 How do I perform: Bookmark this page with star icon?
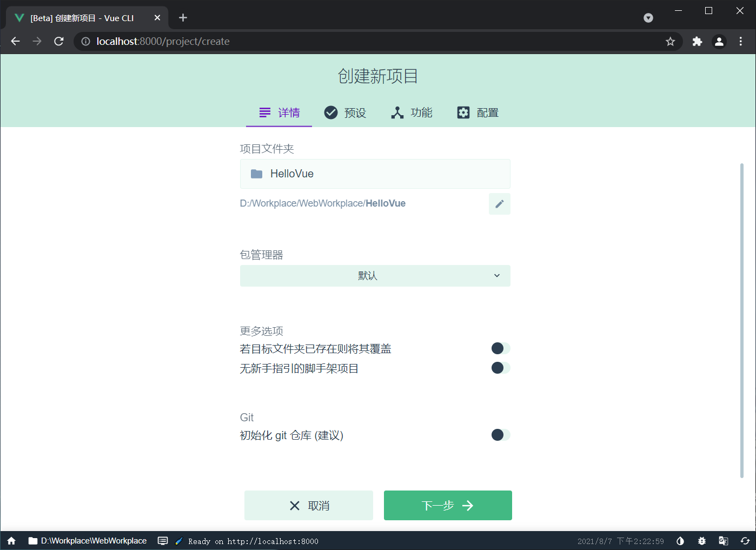click(x=671, y=42)
